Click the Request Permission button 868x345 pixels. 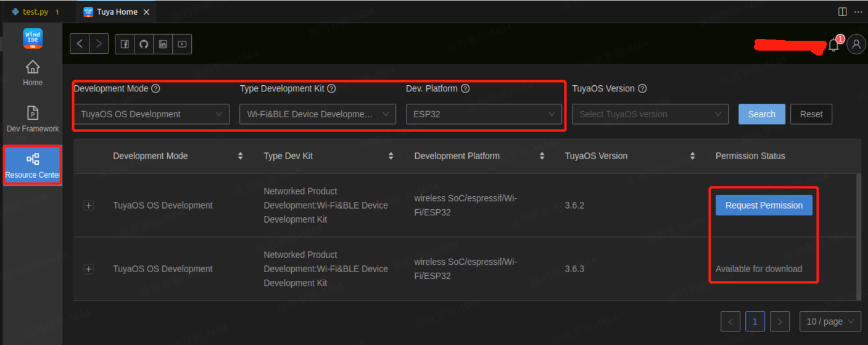pos(764,206)
